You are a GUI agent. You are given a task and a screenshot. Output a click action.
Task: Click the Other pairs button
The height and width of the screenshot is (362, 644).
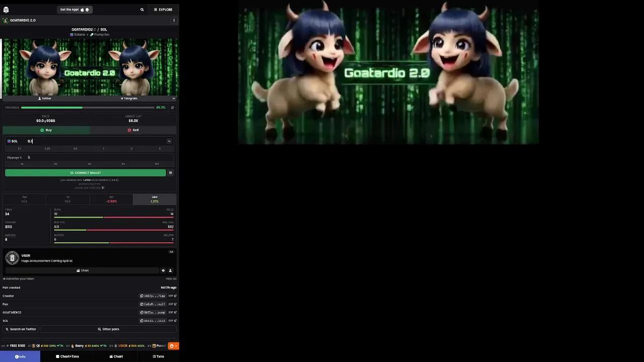[x=109, y=329]
